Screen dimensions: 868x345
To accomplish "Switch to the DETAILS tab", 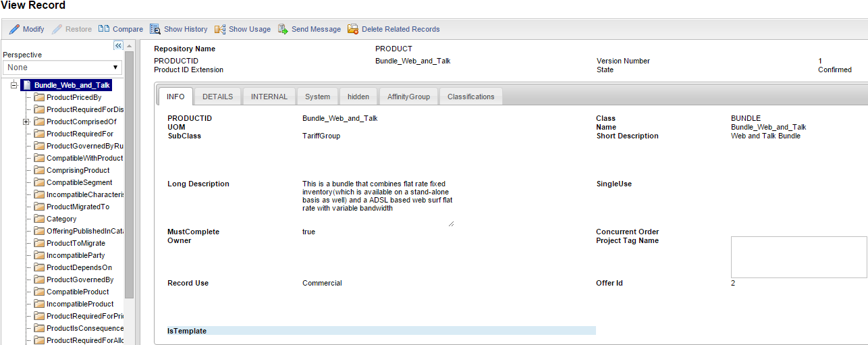I will coord(217,97).
